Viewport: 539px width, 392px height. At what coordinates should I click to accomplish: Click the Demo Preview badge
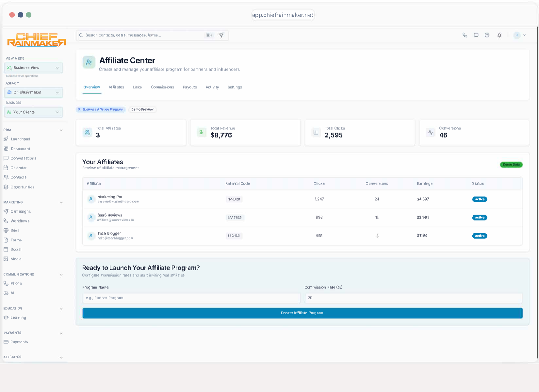[142, 109]
